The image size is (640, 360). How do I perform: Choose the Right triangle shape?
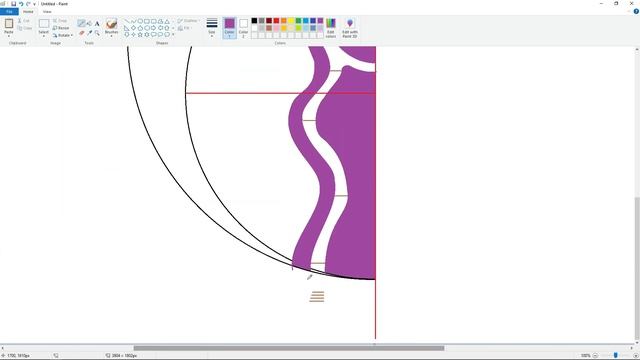click(x=127, y=28)
